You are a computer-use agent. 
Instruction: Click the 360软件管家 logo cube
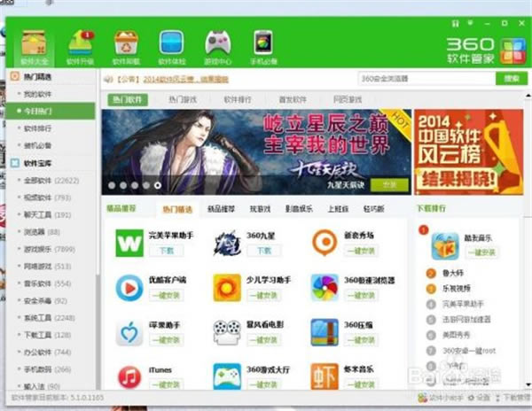coord(513,51)
